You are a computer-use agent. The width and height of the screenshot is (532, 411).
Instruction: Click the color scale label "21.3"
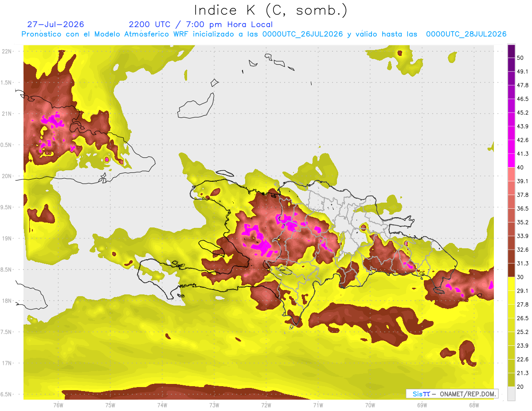point(523,373)
